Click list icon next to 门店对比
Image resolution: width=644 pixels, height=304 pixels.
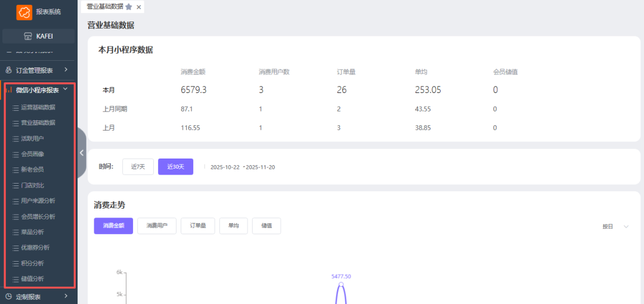point(16,186)
